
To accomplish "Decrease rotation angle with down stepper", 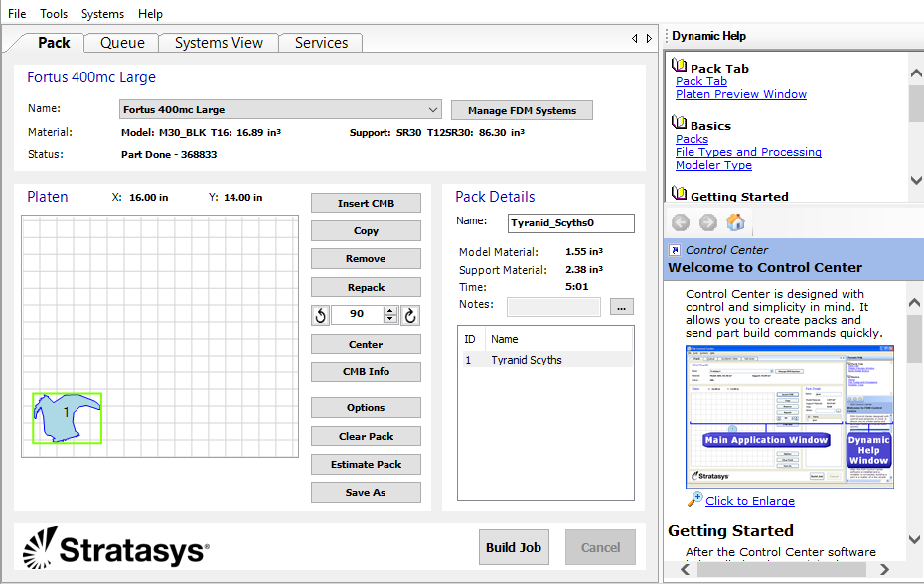I will 390,320.
